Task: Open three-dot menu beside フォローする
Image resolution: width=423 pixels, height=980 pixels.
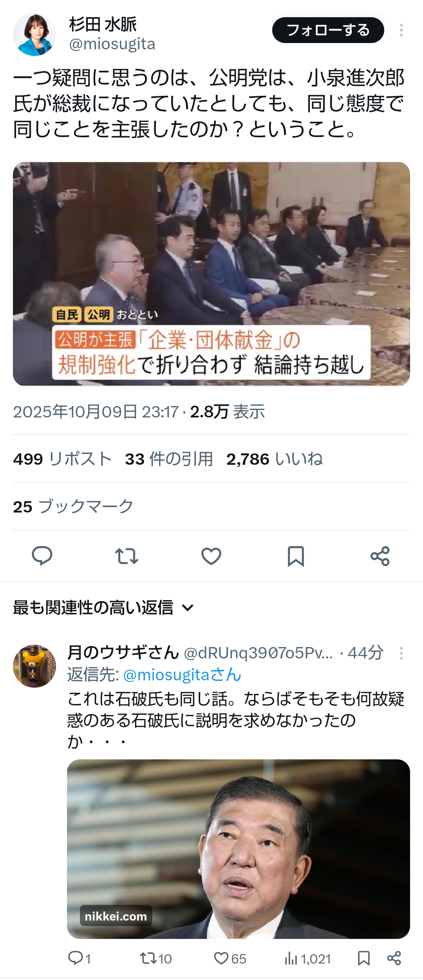Action: pyautogui.click(x=401, y=30)
